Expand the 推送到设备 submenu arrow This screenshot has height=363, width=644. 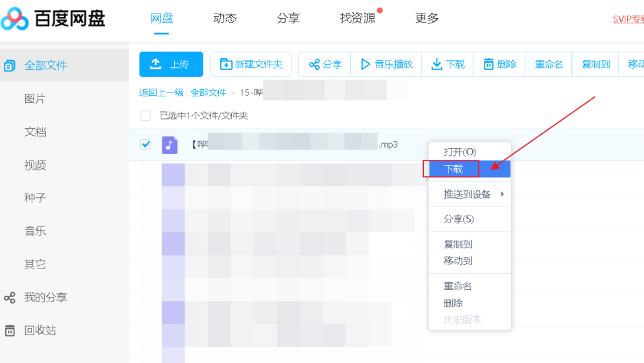click(502, 194)
